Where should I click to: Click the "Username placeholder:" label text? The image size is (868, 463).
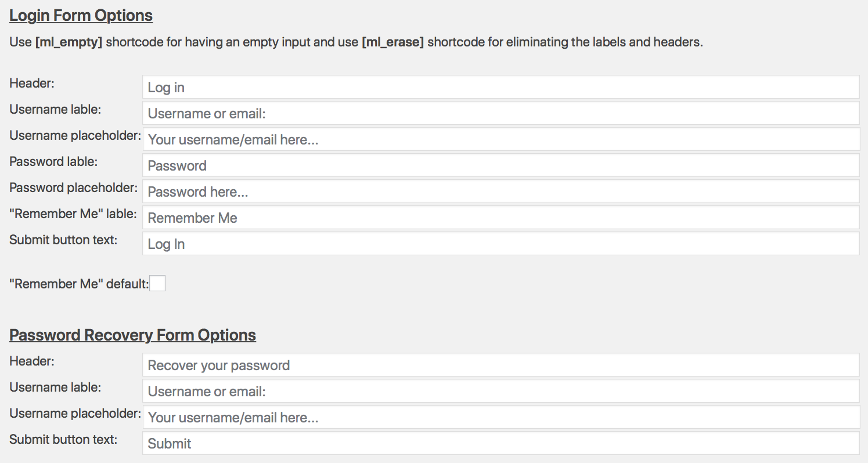[74, 135]
